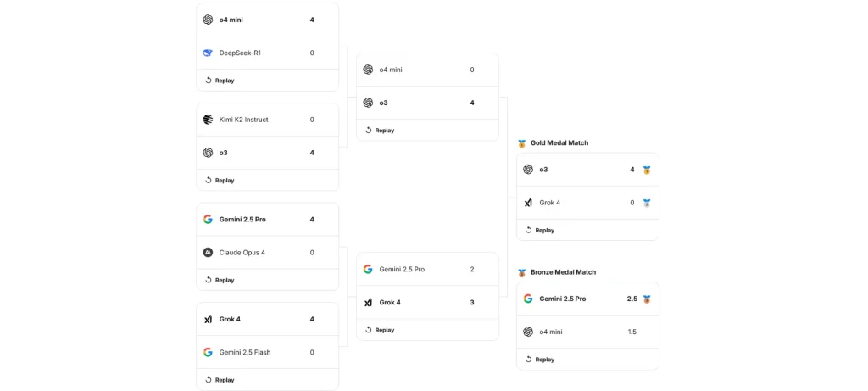868x391 pixels.
Task: Click the DeepSeek-R1 whale logo
Action: click(x=208, y=53)
